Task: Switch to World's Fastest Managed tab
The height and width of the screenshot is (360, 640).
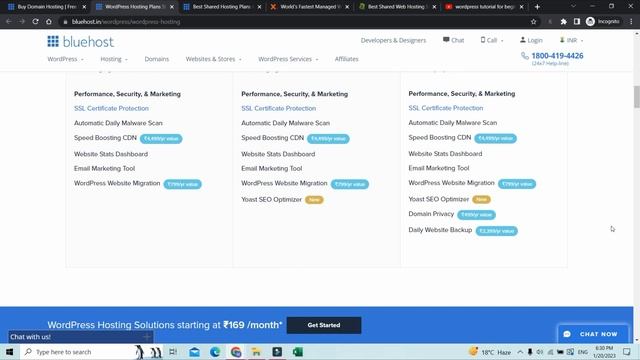Action: coord(310,7)
